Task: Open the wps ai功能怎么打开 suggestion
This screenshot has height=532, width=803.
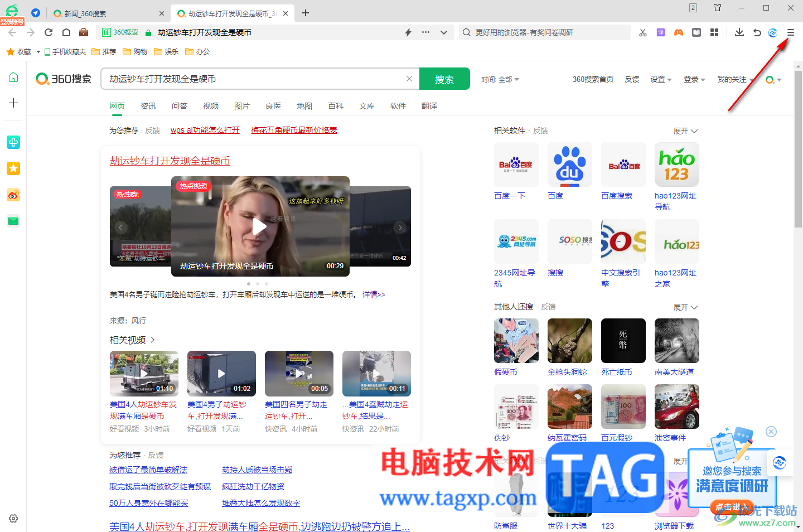Action: [x=205, y=130]
